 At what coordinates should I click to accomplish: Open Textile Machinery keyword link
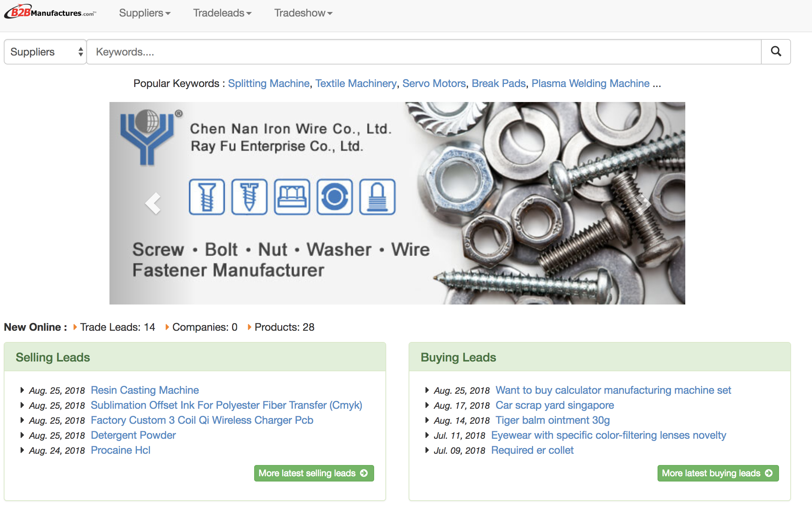point(356,83)
